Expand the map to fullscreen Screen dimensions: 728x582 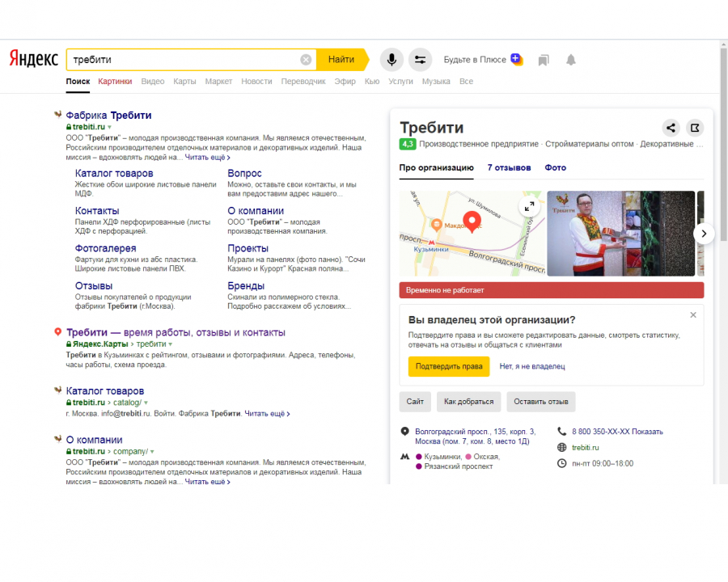[x=529, y=207]
